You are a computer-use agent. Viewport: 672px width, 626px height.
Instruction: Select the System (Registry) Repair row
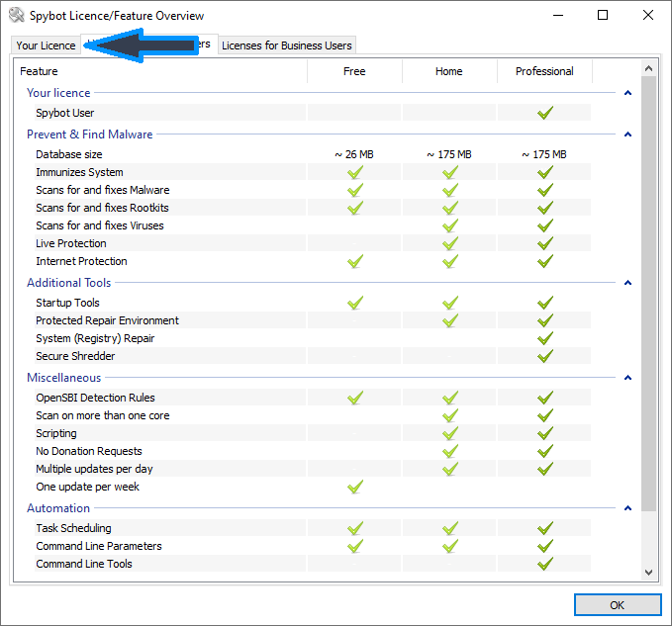click(313, 338)
